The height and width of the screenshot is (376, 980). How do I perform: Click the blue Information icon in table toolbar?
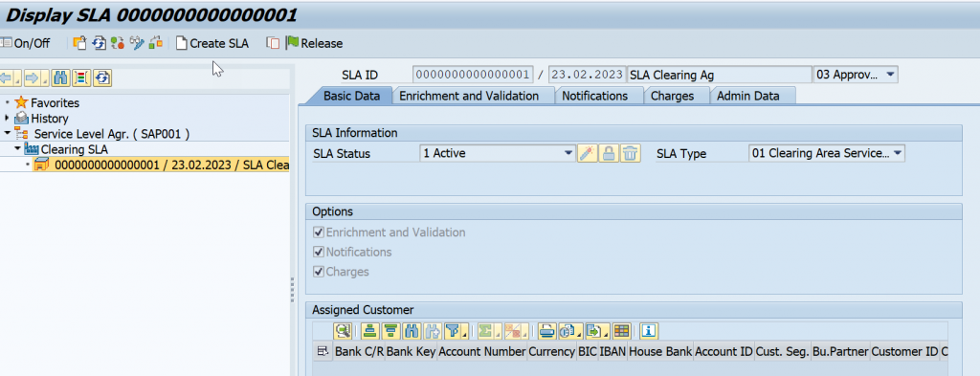click(x=650, y=331)
